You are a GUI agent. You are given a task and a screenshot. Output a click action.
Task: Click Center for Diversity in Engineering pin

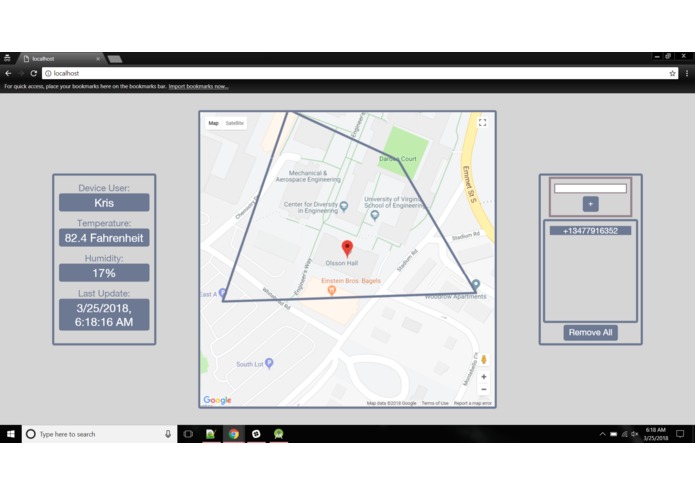coord(344,206)
